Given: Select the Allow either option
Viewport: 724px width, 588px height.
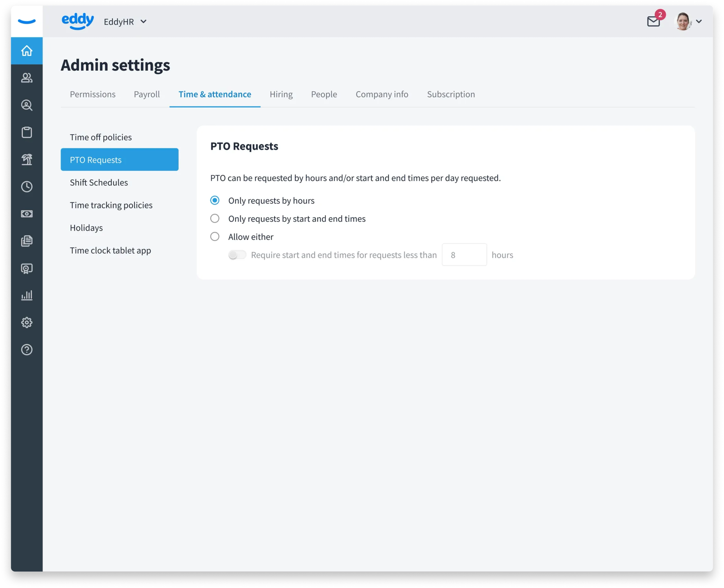Looking at the screenshot, I should (x=215, y=236).
